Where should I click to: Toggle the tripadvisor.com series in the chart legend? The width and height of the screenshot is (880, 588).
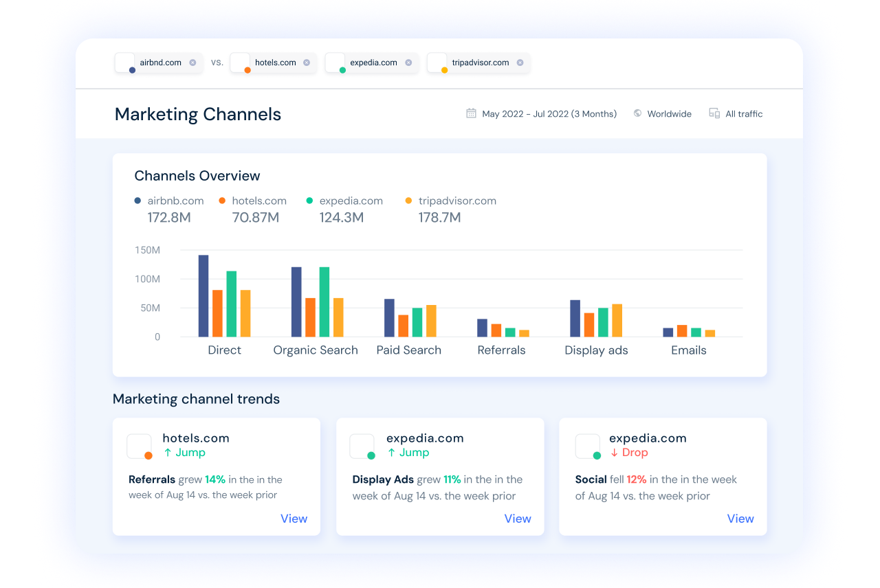tap(456, 201)
